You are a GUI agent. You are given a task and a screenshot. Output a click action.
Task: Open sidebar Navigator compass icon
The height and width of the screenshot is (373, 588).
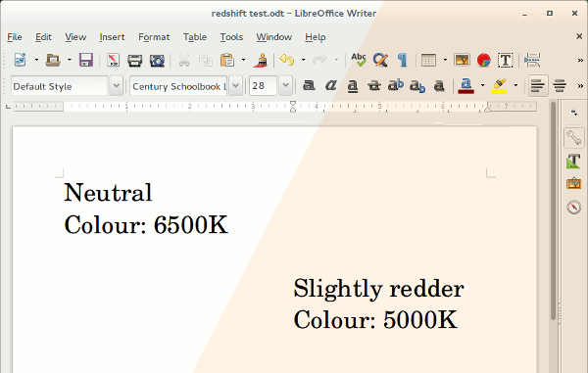click(573, 207)
